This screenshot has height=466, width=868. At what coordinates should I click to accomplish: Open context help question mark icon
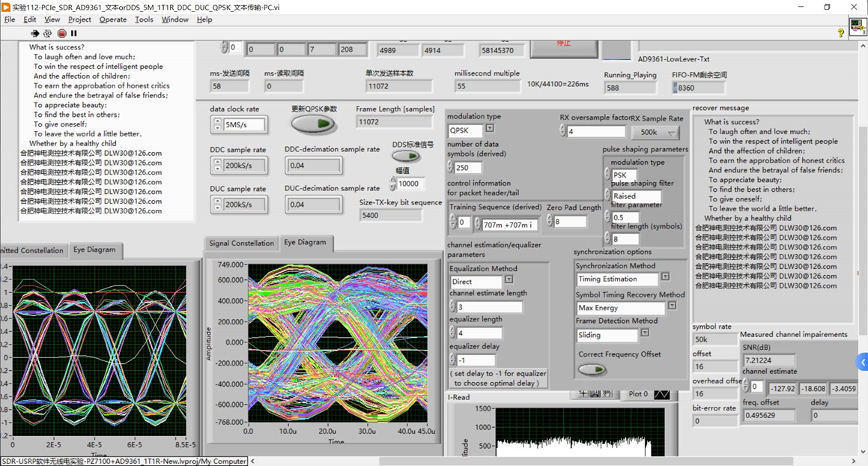point(841,33)
